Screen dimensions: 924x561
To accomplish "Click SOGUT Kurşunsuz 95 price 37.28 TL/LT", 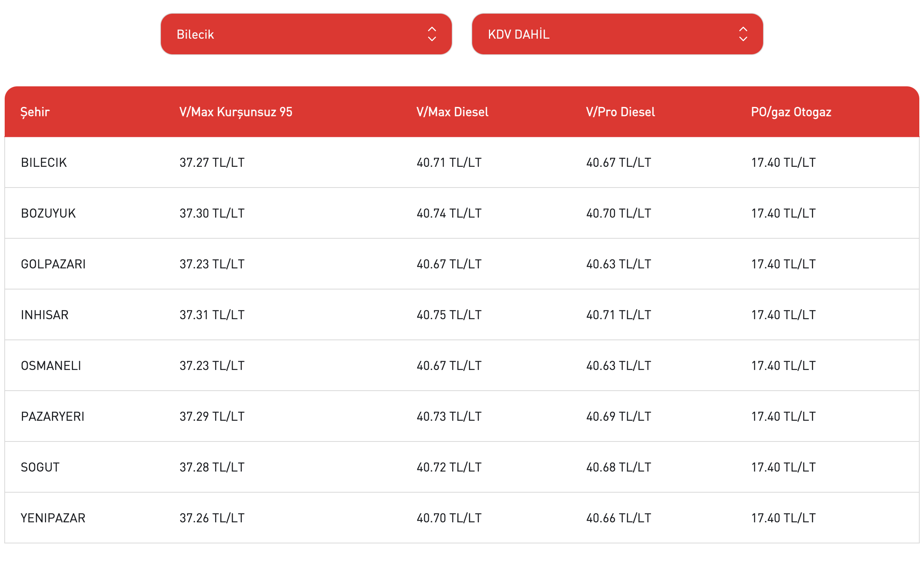I will coord(212,467).
